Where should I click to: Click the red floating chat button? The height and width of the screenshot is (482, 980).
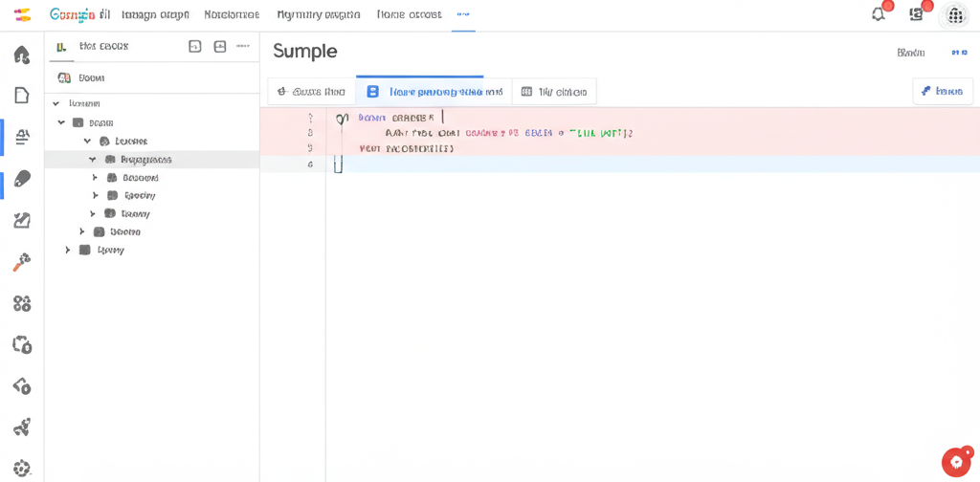956,463
